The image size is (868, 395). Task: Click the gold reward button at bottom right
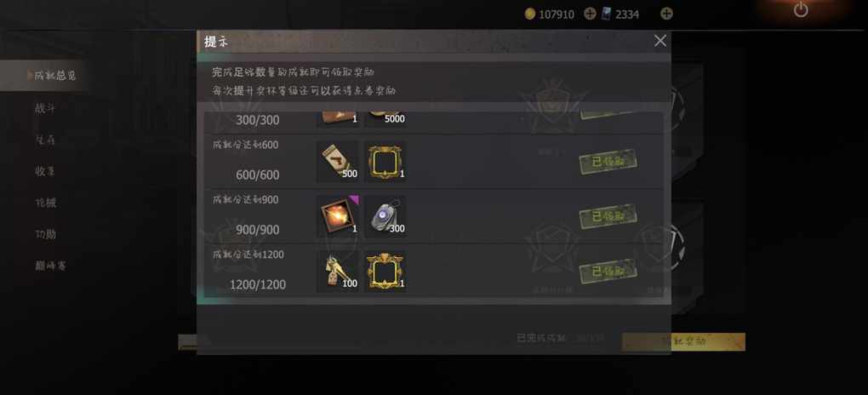[x=683, y=342]
